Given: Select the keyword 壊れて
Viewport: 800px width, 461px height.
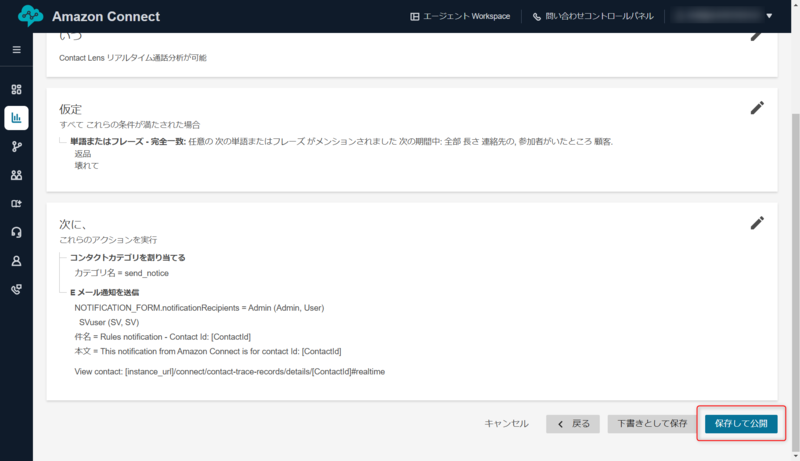Looking at the screenshot, I should (87, 166).
